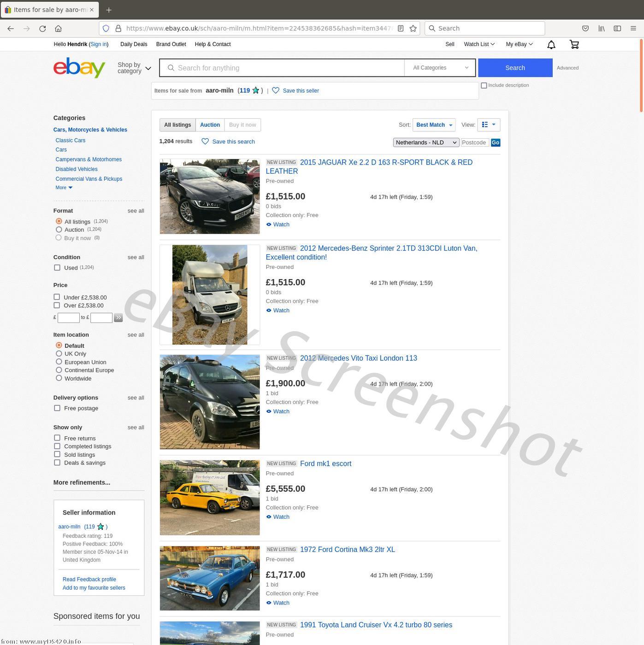Tick the Free postage checkbox
Image resolution: width=644 pixels, height=645 pixels.
57,408
